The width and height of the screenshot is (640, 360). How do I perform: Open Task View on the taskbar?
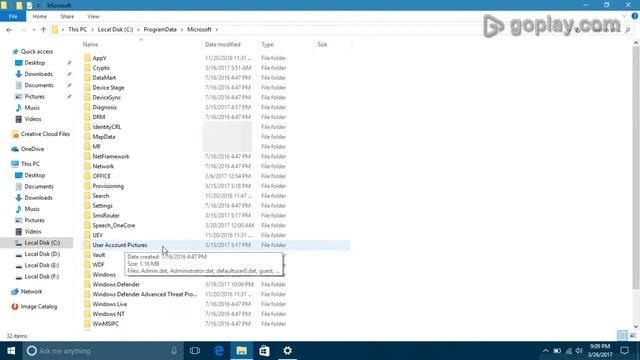[x=195, y=351]
